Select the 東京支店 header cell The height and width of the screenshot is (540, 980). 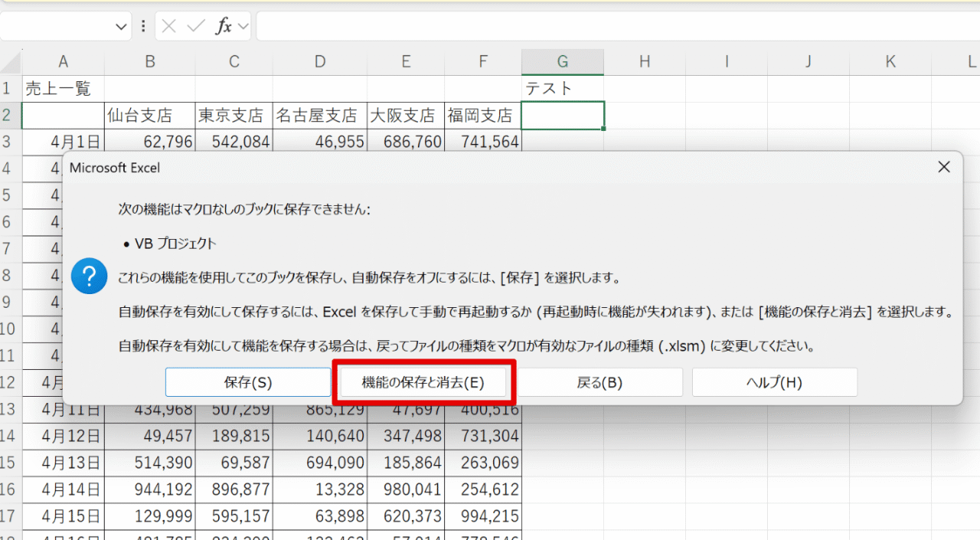tap(234, 116)
